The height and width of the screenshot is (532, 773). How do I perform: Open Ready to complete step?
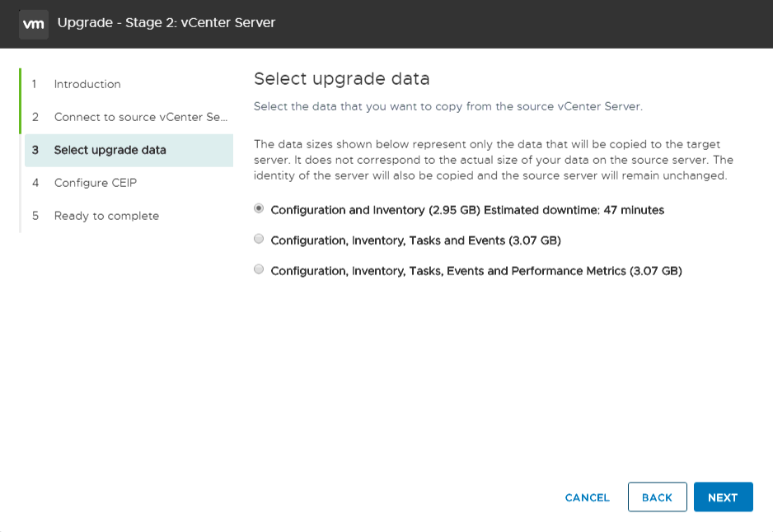[x=106, y=216]
